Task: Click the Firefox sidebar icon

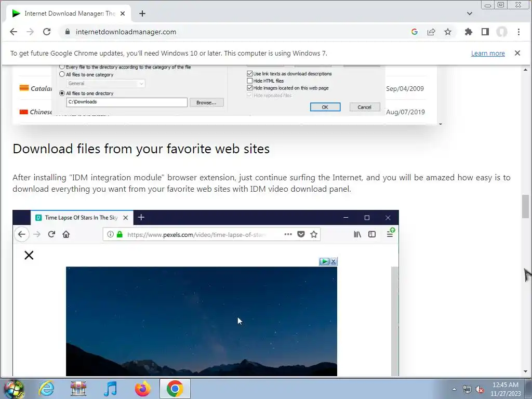Action: tap(372, 234)
